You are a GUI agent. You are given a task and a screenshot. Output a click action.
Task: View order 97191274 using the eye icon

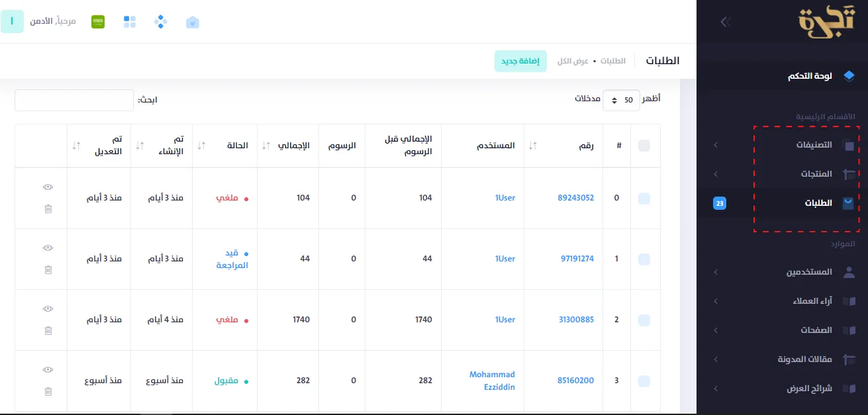tap(47, 248)
